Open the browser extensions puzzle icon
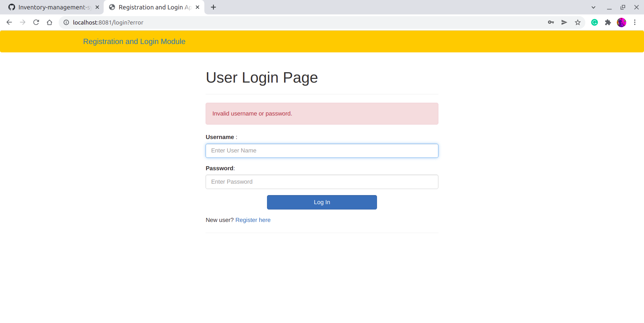Image resolution: width=644 pixels, height=323 pixels. pyautogui.click(x=608, y=22)
